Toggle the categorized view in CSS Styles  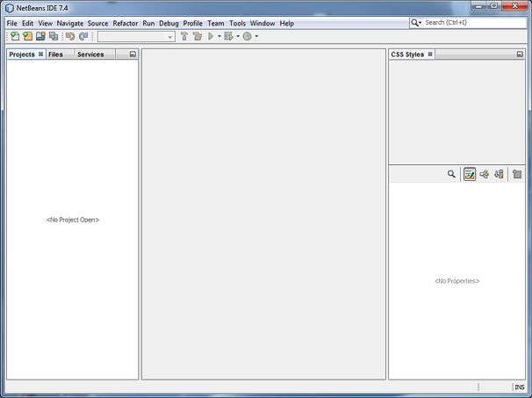(x=484, y=174)
